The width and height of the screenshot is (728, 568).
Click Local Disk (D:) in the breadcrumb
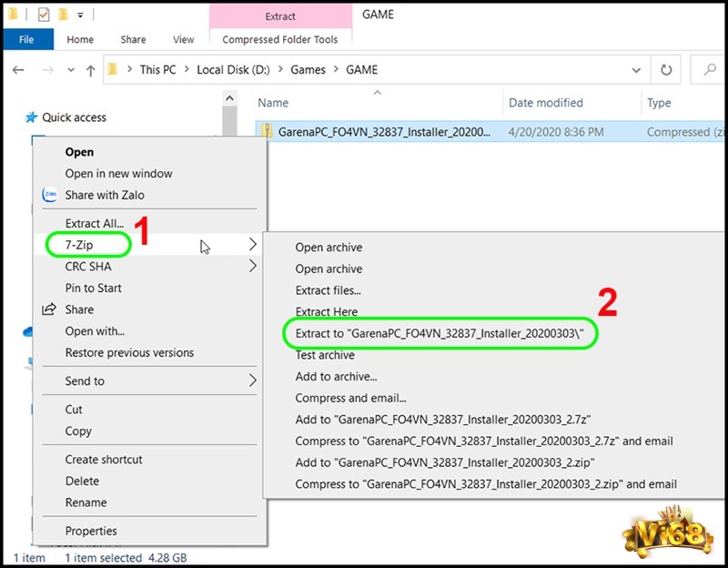tap(233, 70)
